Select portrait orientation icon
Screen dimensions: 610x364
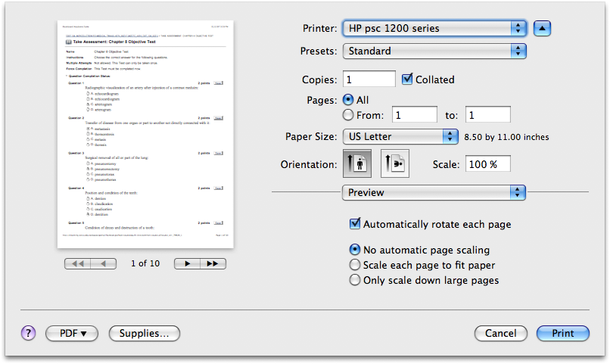356,163
